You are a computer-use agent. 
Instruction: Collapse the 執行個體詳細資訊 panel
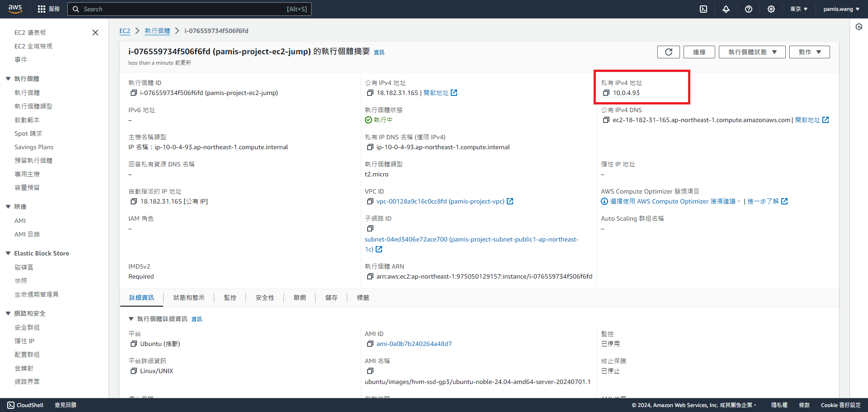(x=131, y=319)
